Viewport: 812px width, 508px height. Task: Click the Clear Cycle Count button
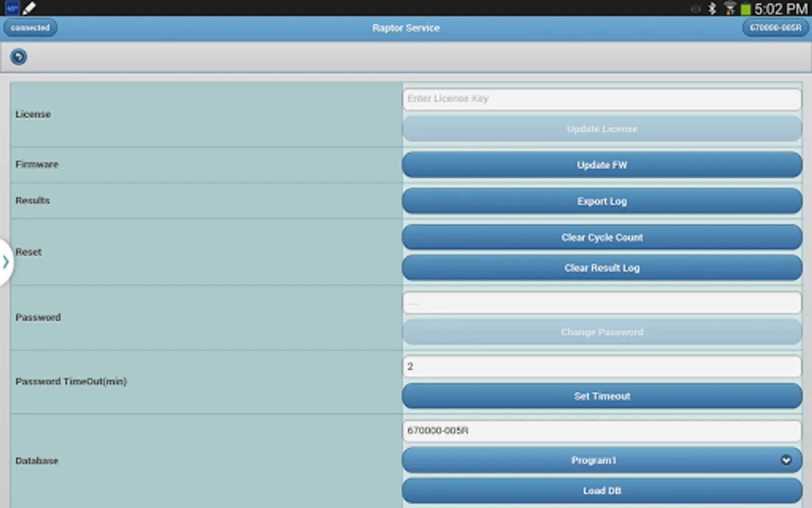(x=602, y=238)
